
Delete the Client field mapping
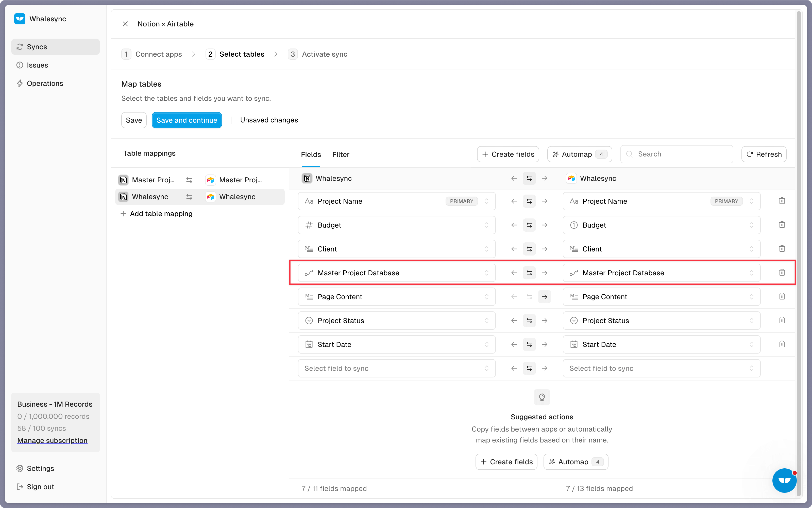point(782,249)
